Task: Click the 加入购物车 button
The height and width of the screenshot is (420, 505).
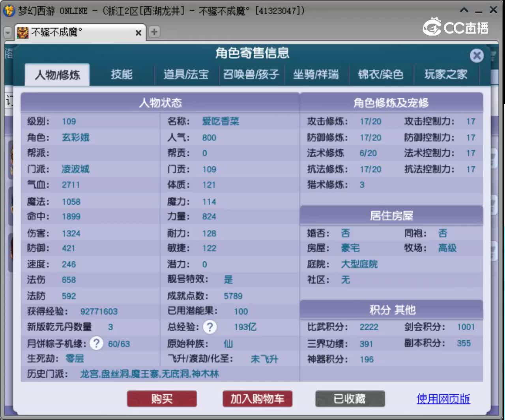Action: (257, 399)
